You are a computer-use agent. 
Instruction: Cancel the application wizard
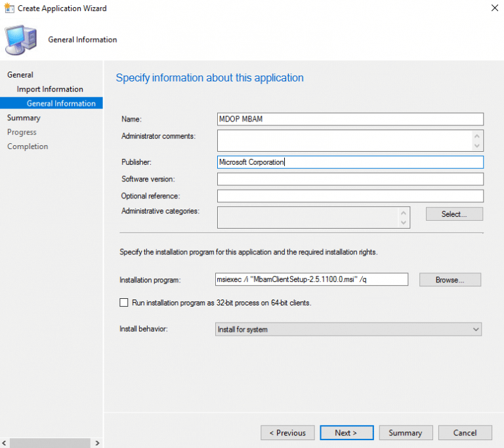pyautogui.click(x=465, y=433)
